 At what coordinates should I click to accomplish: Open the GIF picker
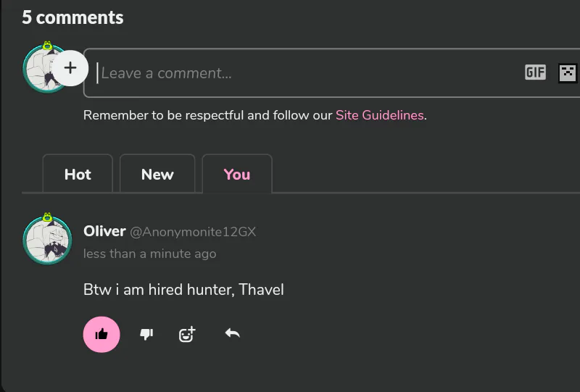(535, 72)
